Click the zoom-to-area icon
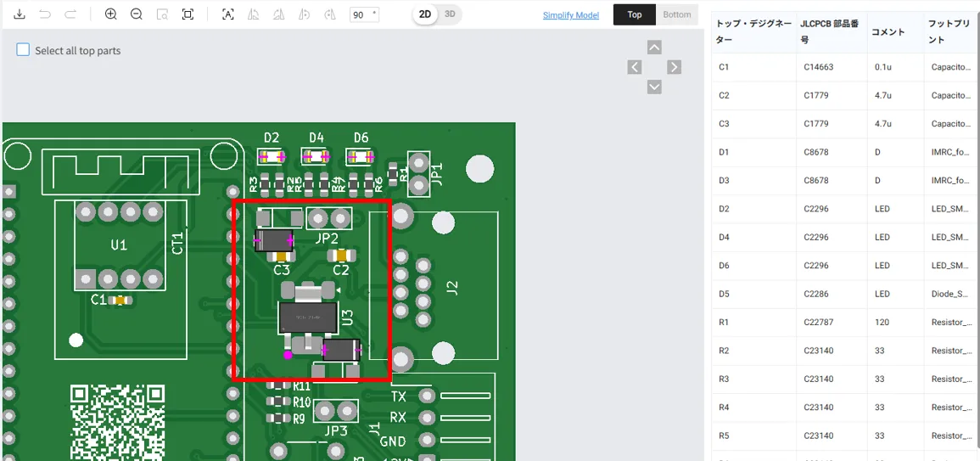This screenshot has width=980, height=461. (x=162, y=14)
